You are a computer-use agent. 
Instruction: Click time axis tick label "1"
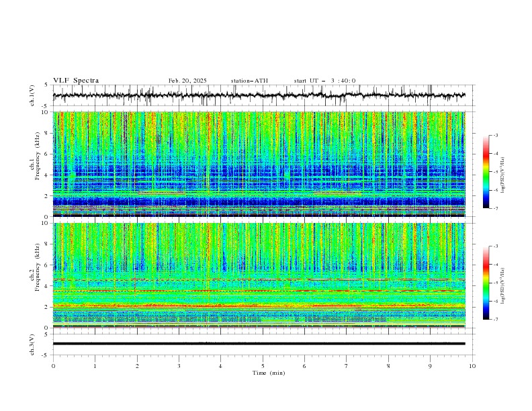[x=95, y=366]
